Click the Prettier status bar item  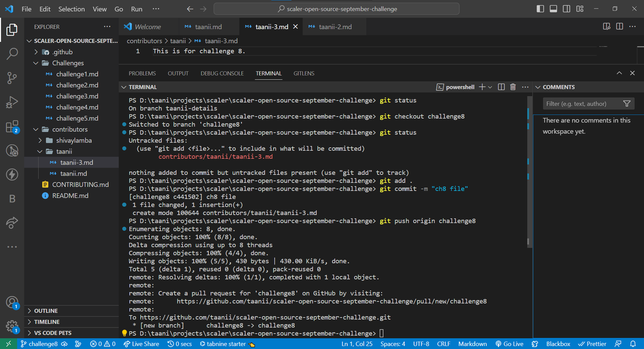(x=592, y=344)
